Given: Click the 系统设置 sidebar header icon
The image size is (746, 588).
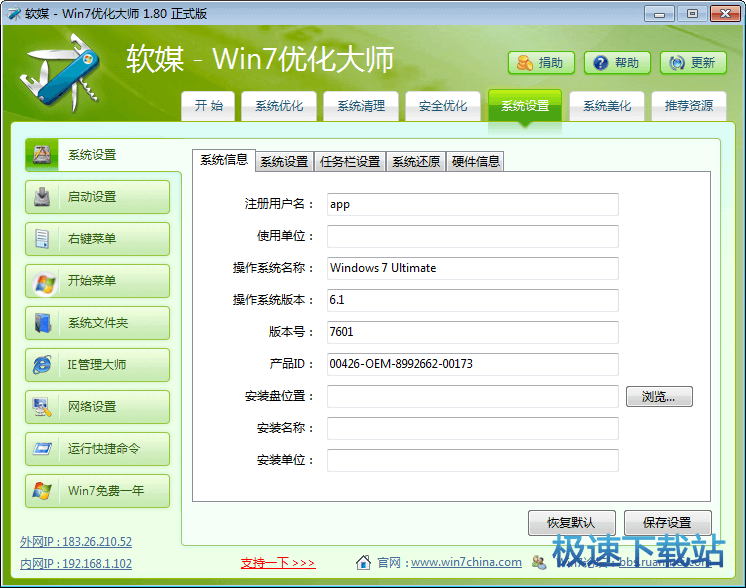Looking at the screenshot, I should coord(42,154).
